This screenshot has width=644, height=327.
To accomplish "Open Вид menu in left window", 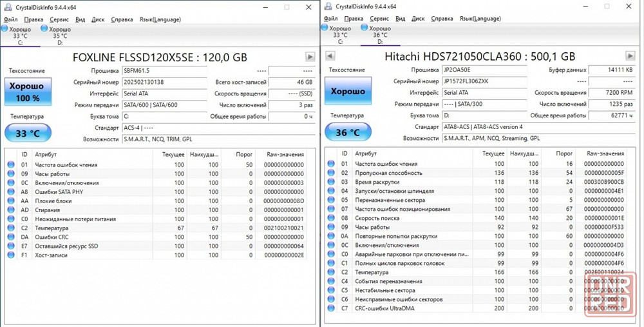I will click(80, 19).
